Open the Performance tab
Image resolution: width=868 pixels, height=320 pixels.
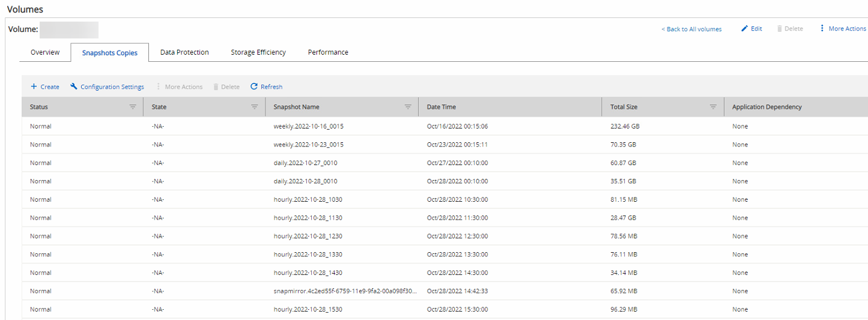click(x=328, y=52)
